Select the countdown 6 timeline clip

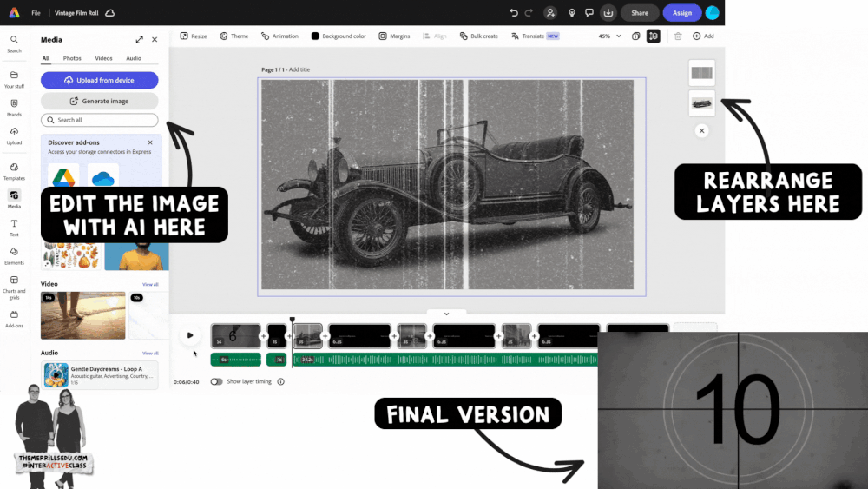click(x=236, y=336)
